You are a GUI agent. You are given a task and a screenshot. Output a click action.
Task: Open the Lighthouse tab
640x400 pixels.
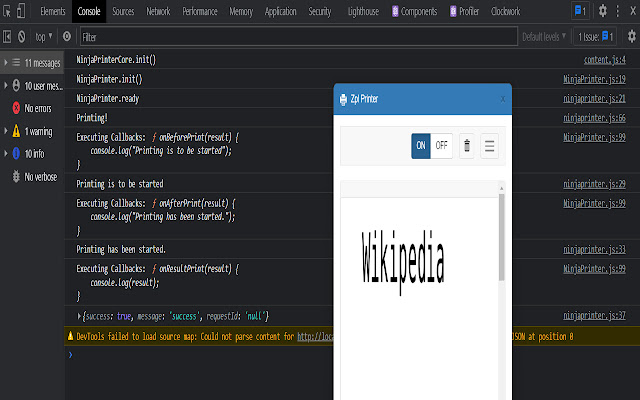pyautogui.click(x=363, y=11)
